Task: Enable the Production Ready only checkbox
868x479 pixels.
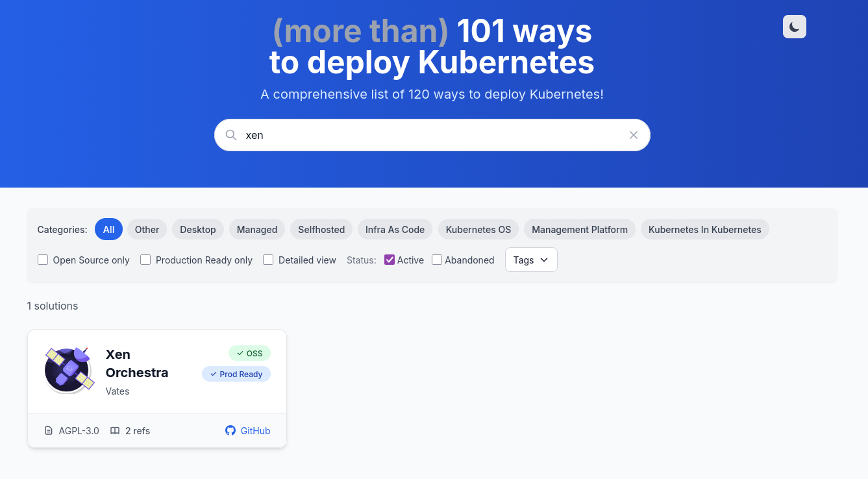Action: (145, 260)
